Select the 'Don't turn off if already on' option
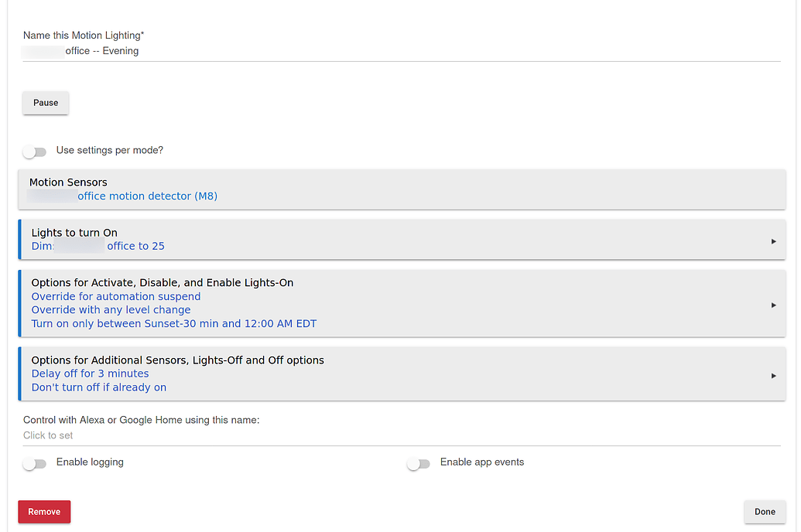Viewport: 801px width, 532px height. click(99, 387)
